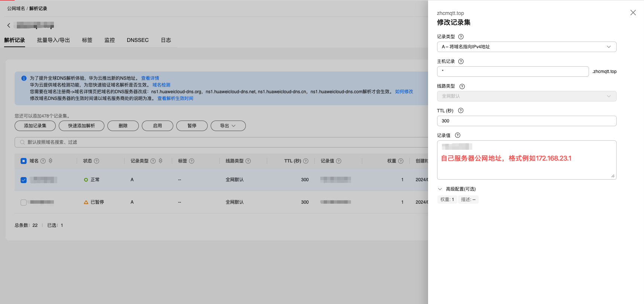Focus the 主机记录 input field containing *
The image size is (644, 304).
513,72
